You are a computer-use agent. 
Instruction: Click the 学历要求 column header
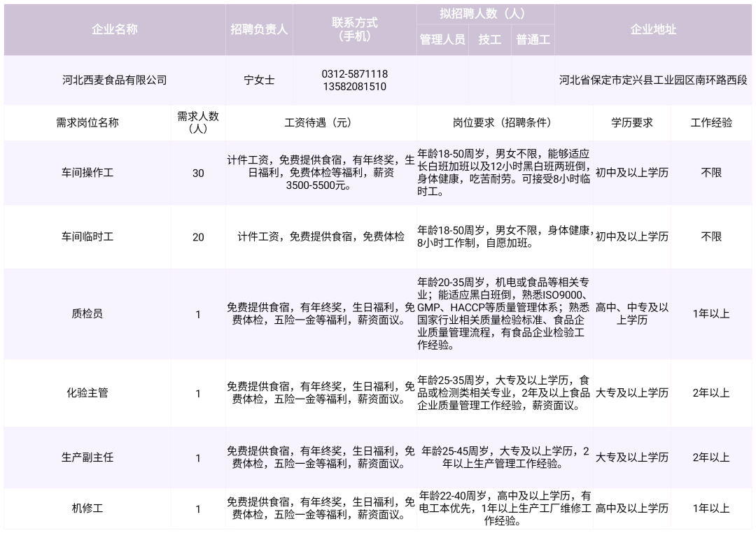(631, 122)
